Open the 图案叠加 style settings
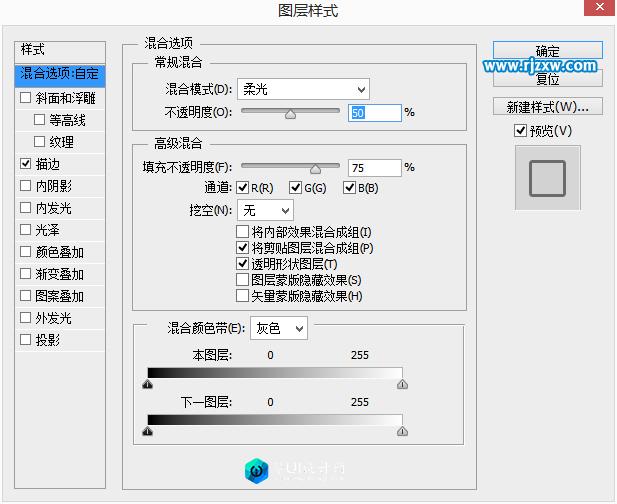The width and height of the screenshot is (617, 504). coord(59,296)
